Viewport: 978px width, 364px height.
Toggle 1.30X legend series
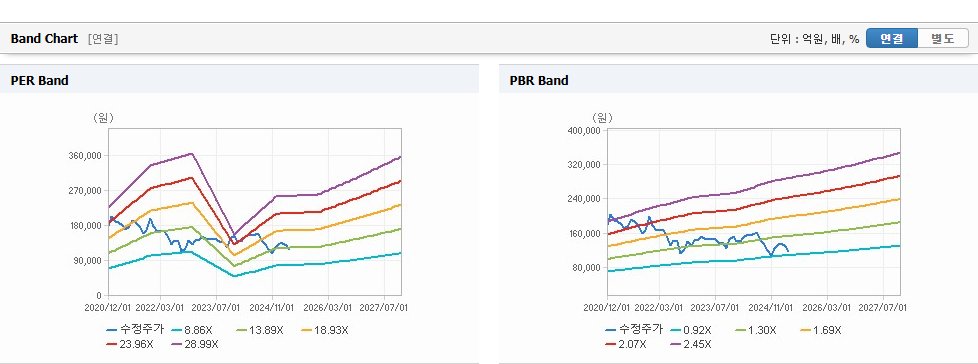click(x=756, y=330)
